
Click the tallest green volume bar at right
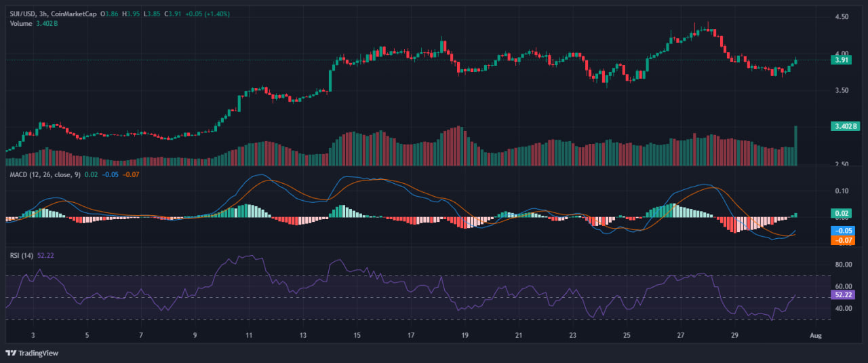coord(795,146)
